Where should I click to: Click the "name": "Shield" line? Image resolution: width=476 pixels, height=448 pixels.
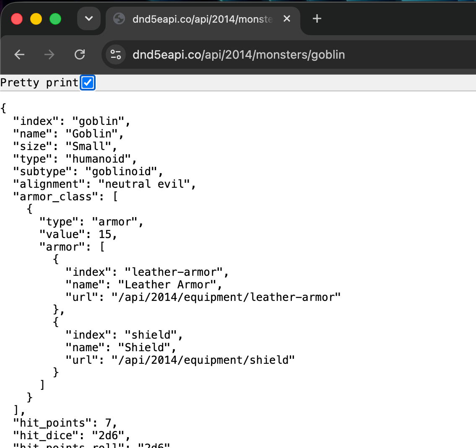(x=121, y=347)
